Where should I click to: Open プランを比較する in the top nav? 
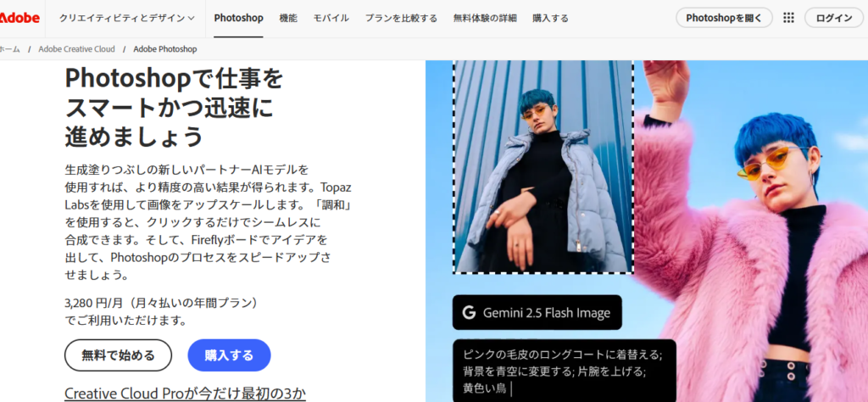tap(401, 19)
